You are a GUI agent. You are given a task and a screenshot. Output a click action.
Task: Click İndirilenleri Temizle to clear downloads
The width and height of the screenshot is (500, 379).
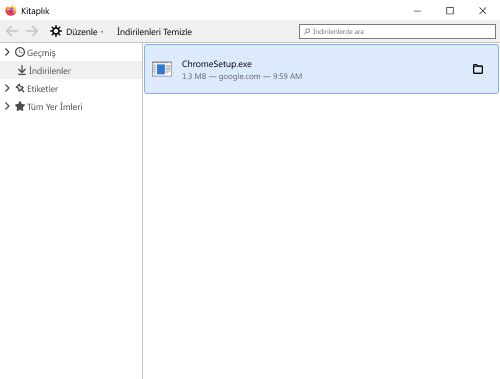click(154, 32)
